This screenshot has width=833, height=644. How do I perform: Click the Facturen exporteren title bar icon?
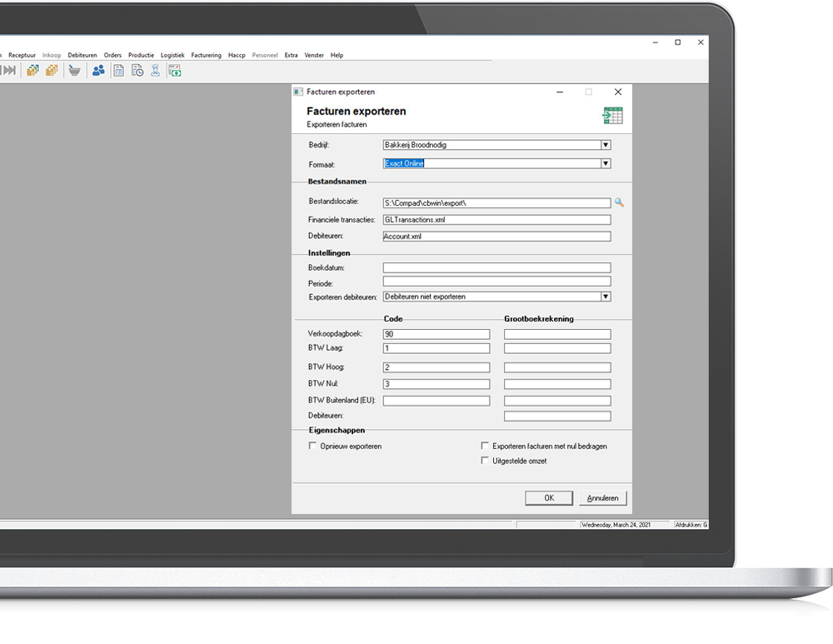click(x=298, y=92)
